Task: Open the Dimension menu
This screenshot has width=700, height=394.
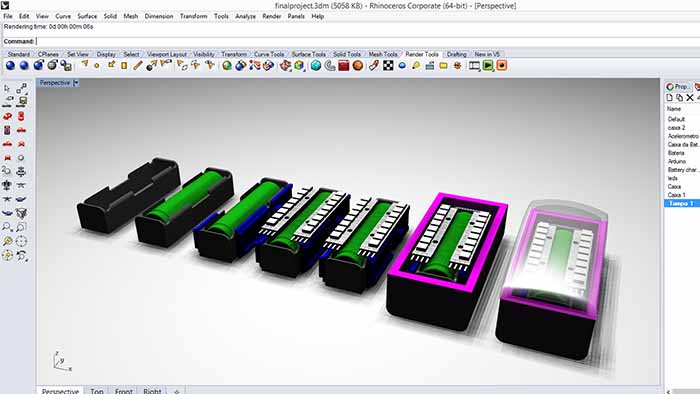Action: coord(158,16)
